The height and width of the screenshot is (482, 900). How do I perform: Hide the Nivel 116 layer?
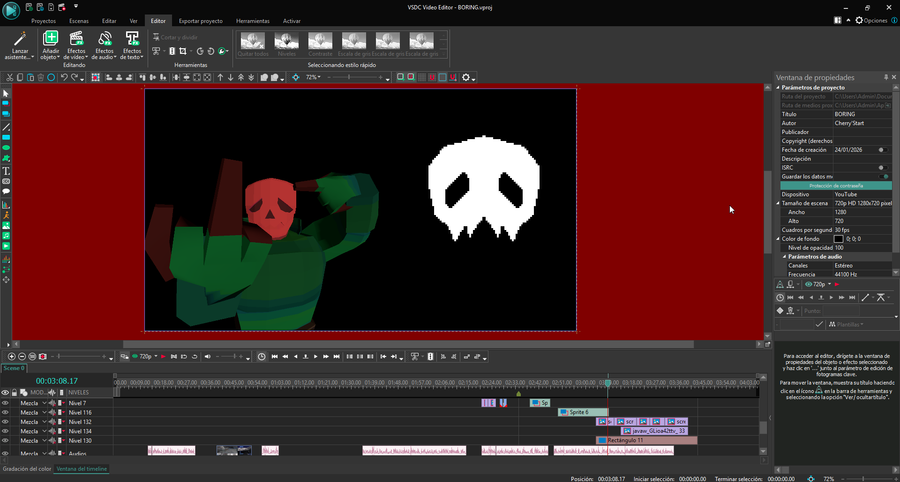[x=5, y=413]
